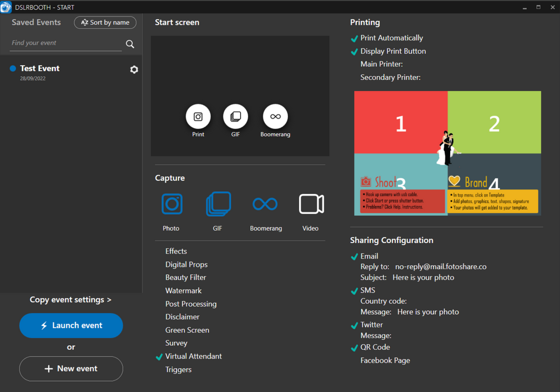Open the Sort by name dropdown

pyautogui.click(x=105, y=23)
